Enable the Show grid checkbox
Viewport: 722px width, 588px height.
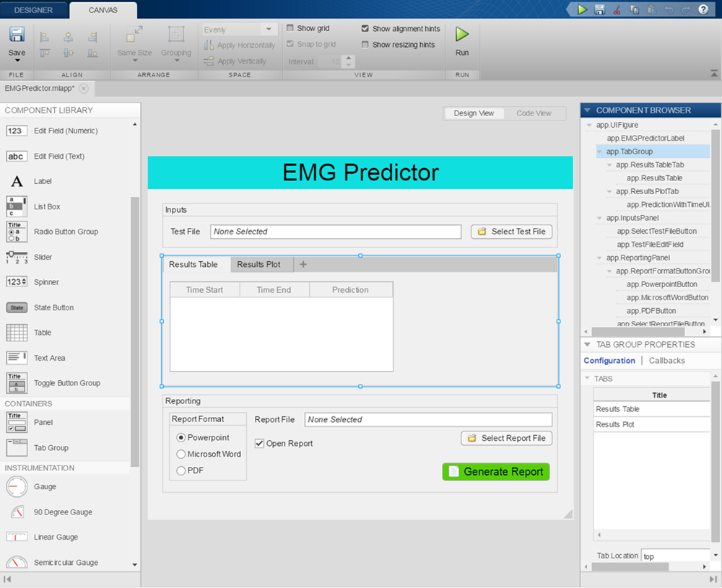pyautogui.click(x=290, y=29)
